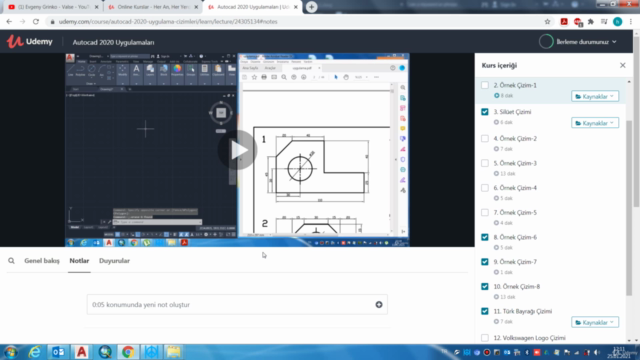This screenshot has width=640, height=360.
Task: Open Outlook from the taskbar
Action: [x=58, y=352]
